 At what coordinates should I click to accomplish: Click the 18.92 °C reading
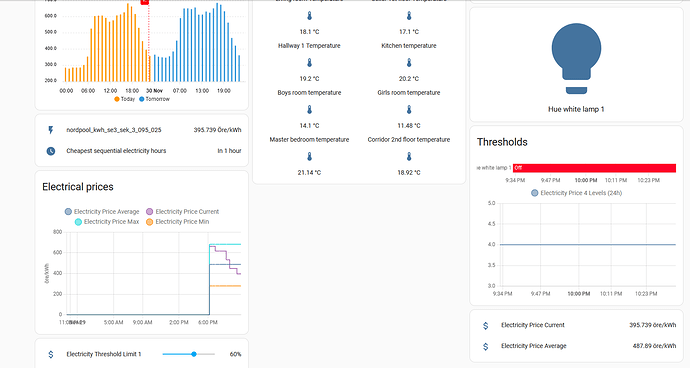tap(409, 173)
